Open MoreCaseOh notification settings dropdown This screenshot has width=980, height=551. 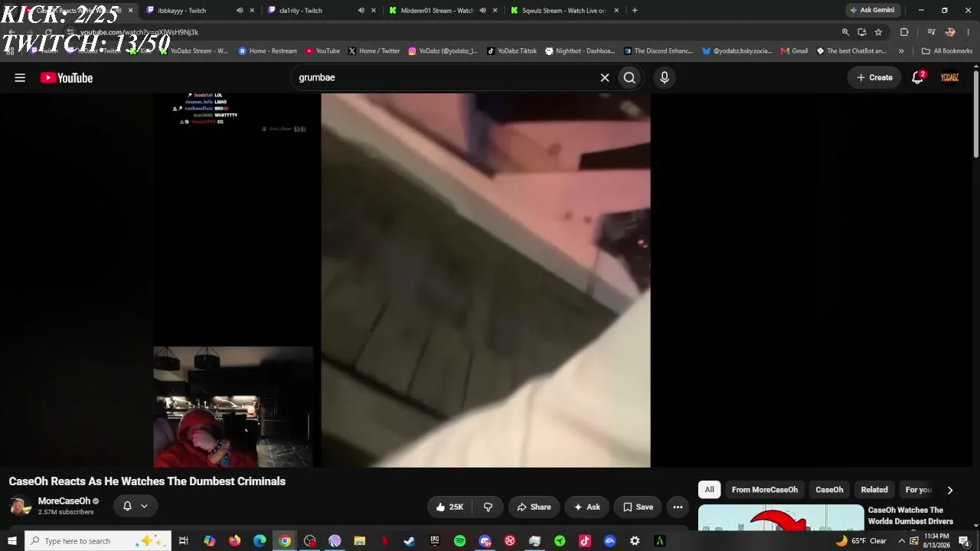point(136,506)
